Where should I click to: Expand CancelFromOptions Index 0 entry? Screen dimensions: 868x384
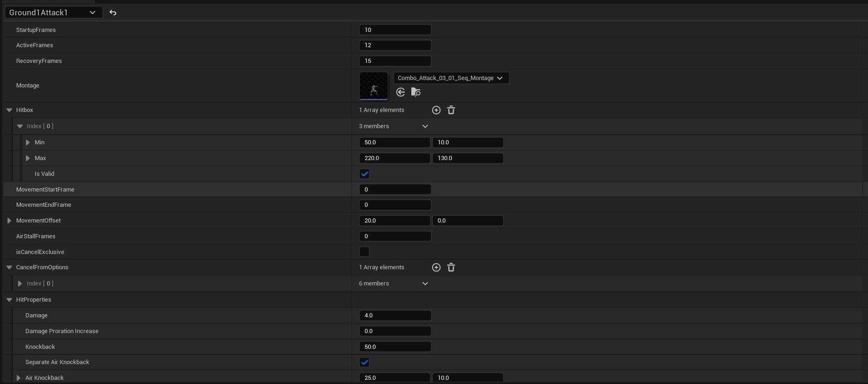pos(20,284)
